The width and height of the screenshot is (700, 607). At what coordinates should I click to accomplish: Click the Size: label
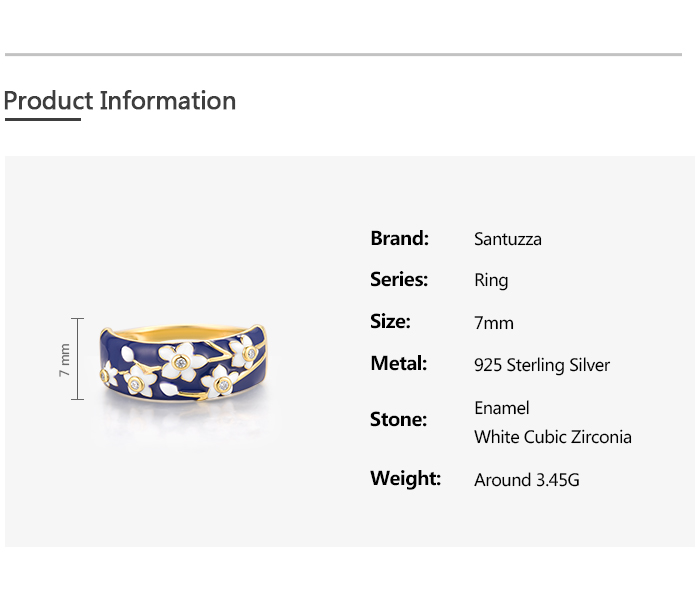pyautogui.click(x=390, y=322)
